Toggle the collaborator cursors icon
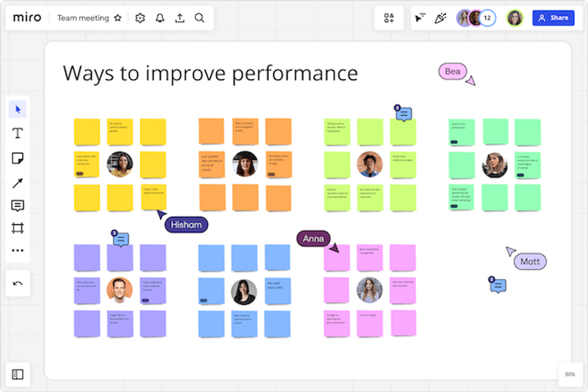 click(420, 18)
